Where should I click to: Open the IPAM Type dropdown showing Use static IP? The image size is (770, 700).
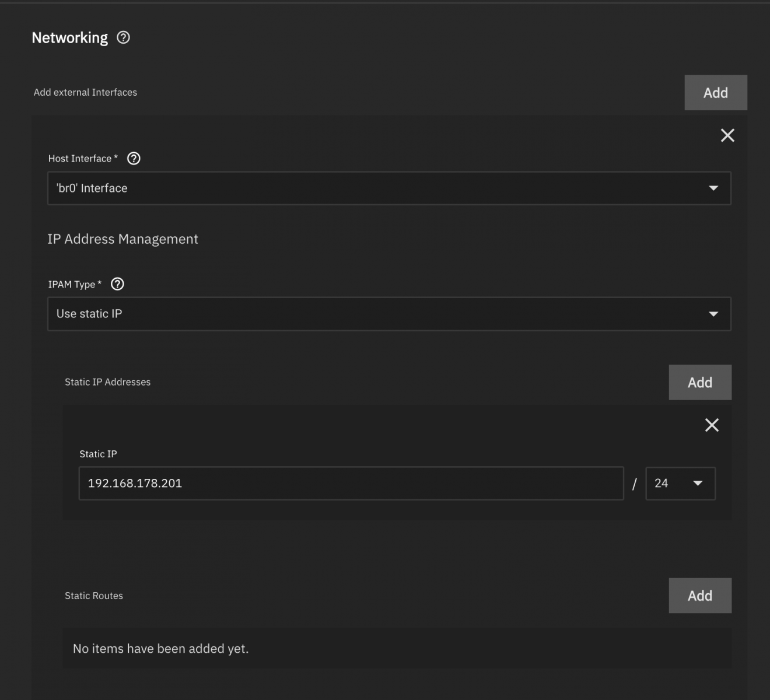click(x=389, y=314)
